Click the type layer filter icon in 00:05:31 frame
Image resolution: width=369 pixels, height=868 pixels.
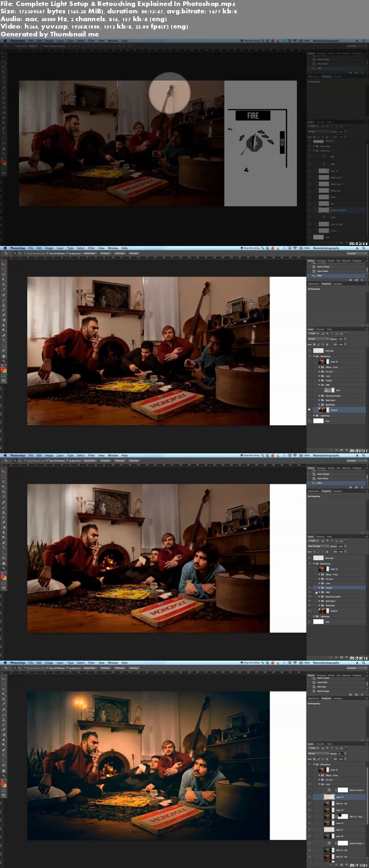point(332,334)
